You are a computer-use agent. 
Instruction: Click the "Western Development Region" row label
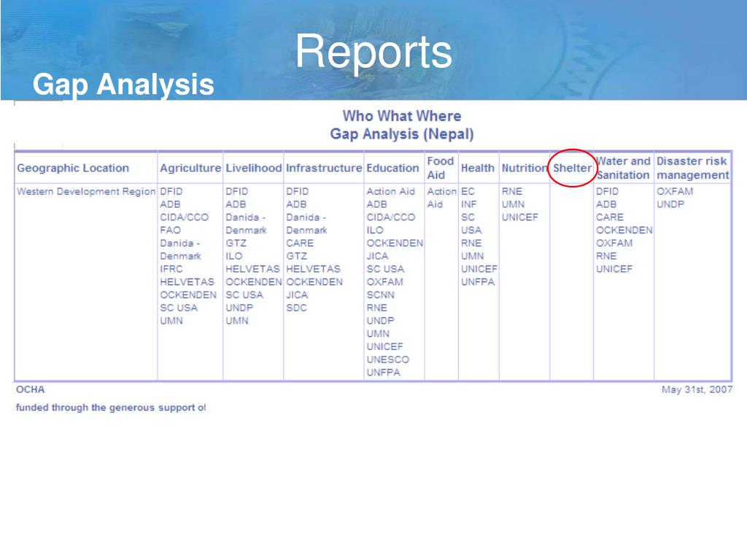(x=86, y=192)
